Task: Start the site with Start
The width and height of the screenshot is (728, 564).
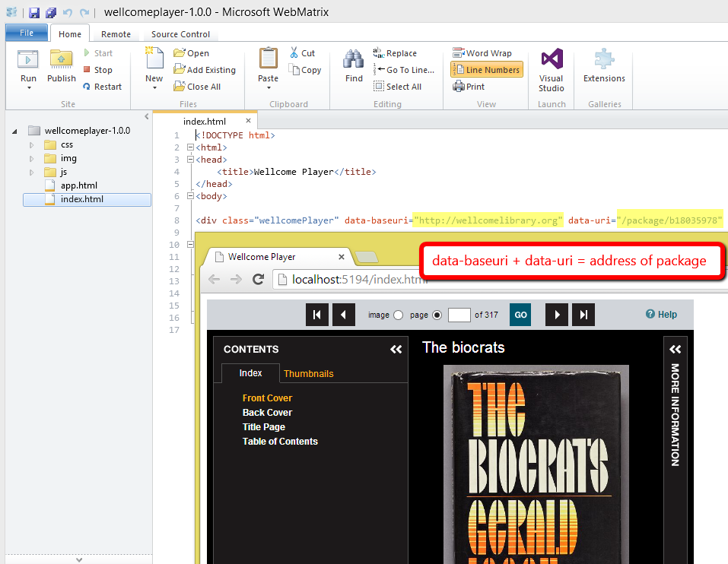Action: 98,53
